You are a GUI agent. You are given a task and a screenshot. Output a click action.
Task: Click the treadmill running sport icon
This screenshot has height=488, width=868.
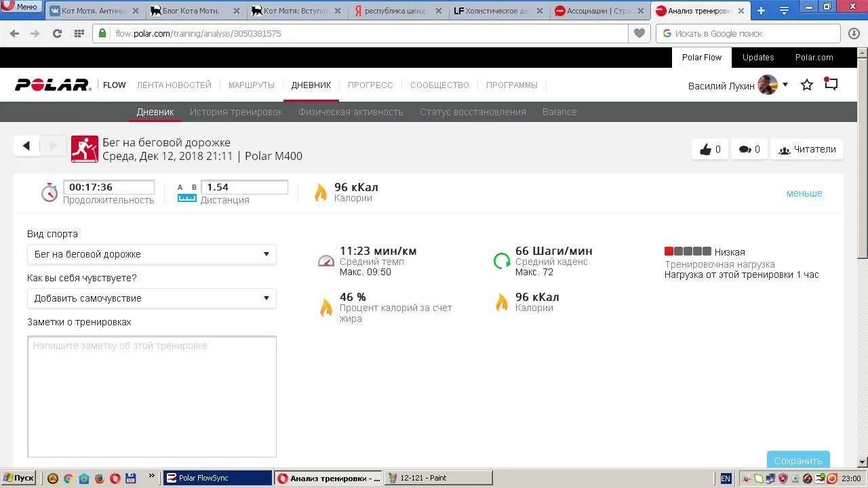tap(85, 149)
